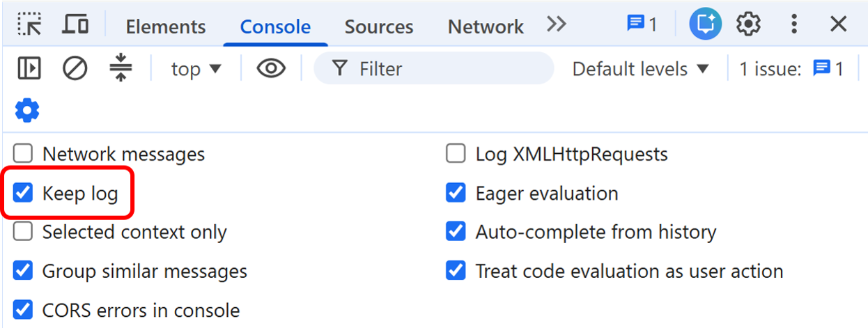Enable the Network messages checkbox
Viewport: 868px width, 328px height.
pyautogui.click(x=24, y=154)
